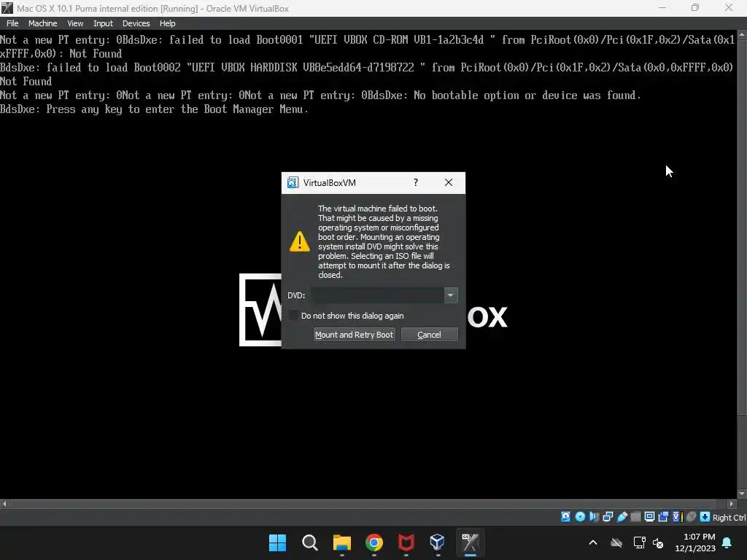Switch to VirtualBox Manager on taskbar
Viewport: 747px width, 560px height.
438,542
